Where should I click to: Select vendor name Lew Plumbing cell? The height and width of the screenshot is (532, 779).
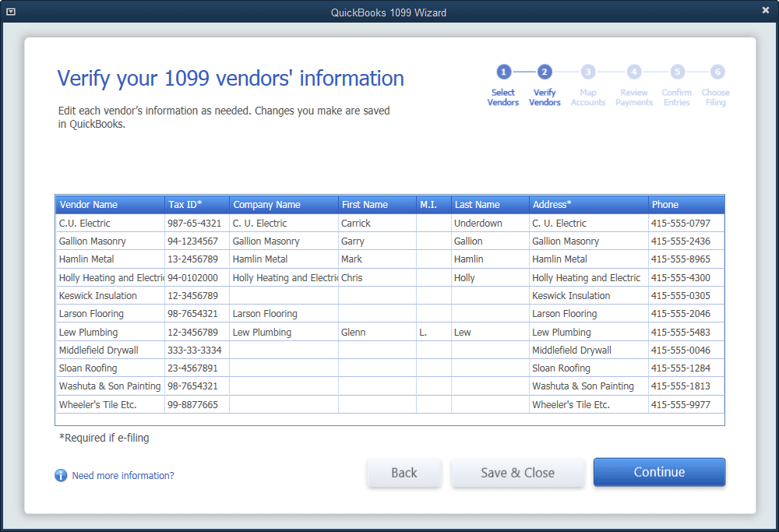click(110, 332)
